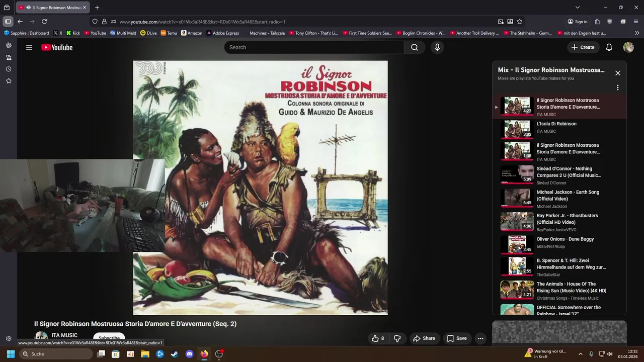Click the address bar URL

pos(202,22)
